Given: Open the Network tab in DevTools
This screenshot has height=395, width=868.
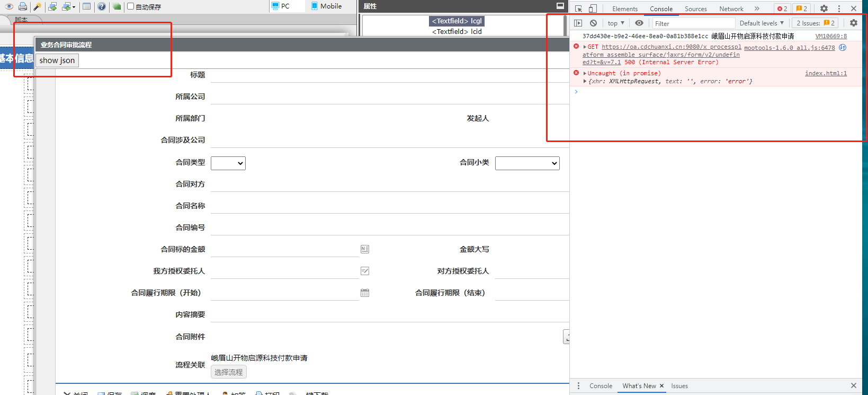Looking at the screenshot, I should pyautogui.click(x=731, y=9).
